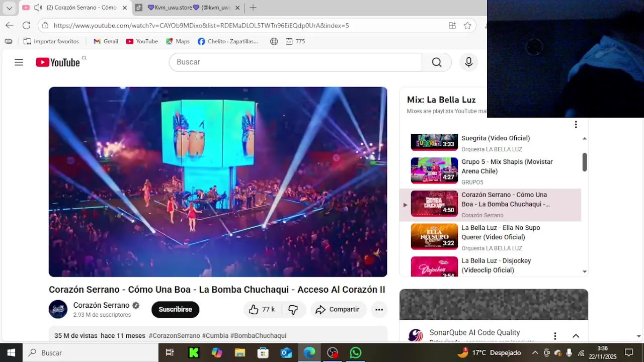Click the playlist scrollbar up arrow
644x362 pixels.
click(585, 138)
